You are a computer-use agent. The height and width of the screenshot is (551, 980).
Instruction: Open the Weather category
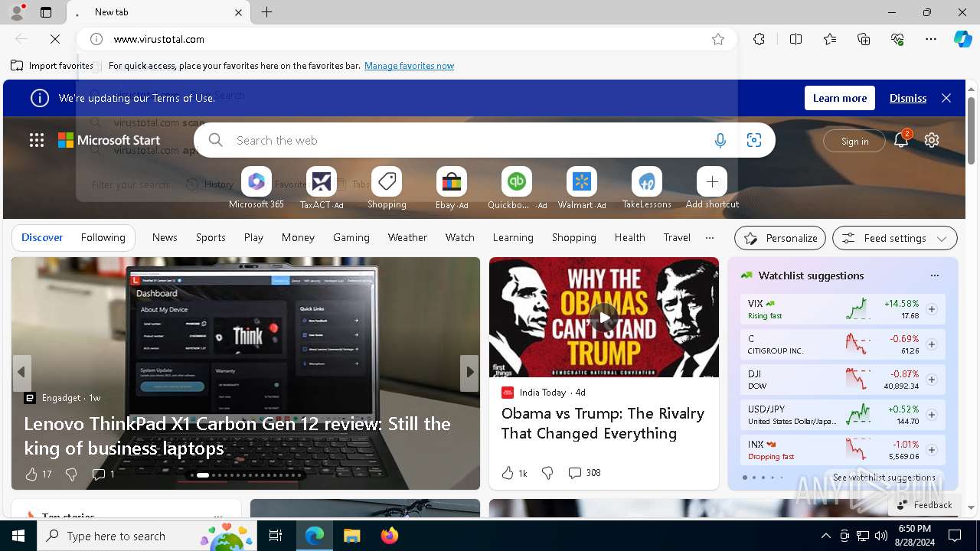click(407, 237)
